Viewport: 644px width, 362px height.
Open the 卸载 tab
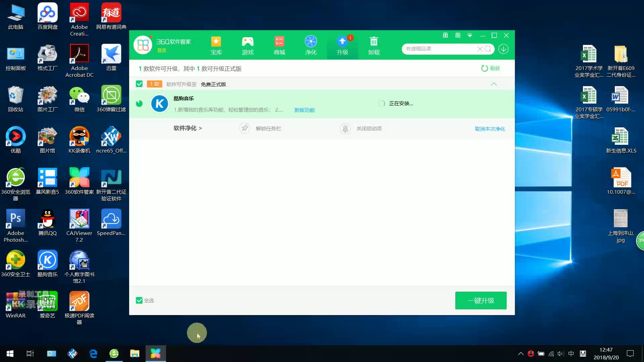(x=374, y=46)
